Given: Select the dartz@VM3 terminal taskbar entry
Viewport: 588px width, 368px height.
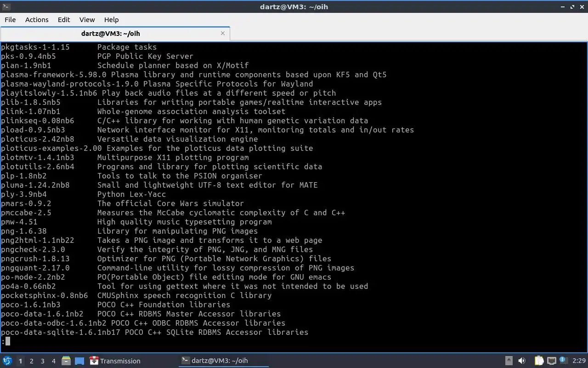Looking at the screenshot, I should 224,361.
